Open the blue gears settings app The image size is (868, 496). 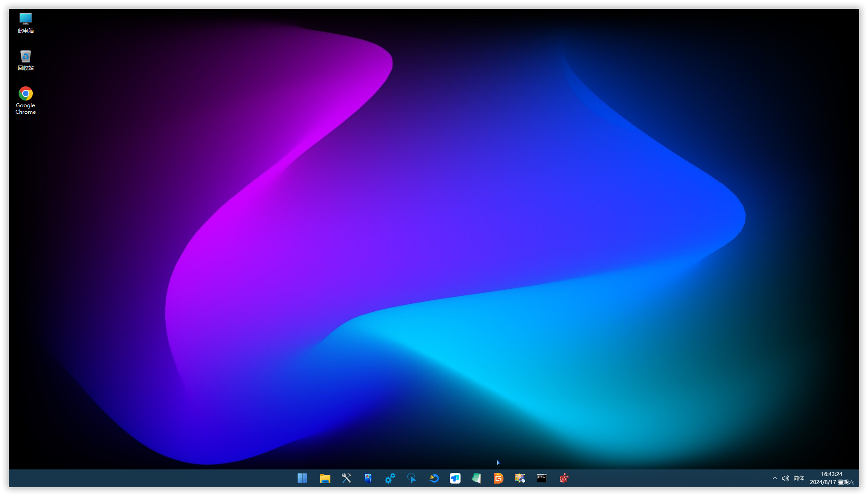point(390,478)
